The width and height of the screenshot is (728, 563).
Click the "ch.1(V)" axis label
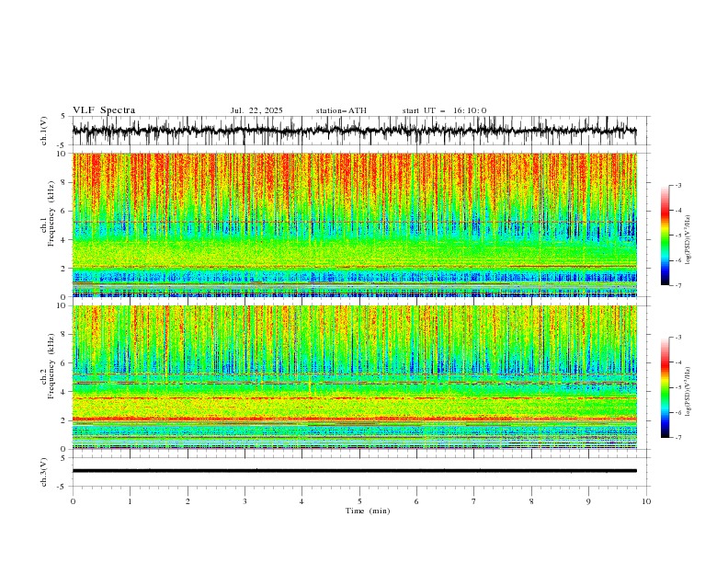click(x=44, y=131)
